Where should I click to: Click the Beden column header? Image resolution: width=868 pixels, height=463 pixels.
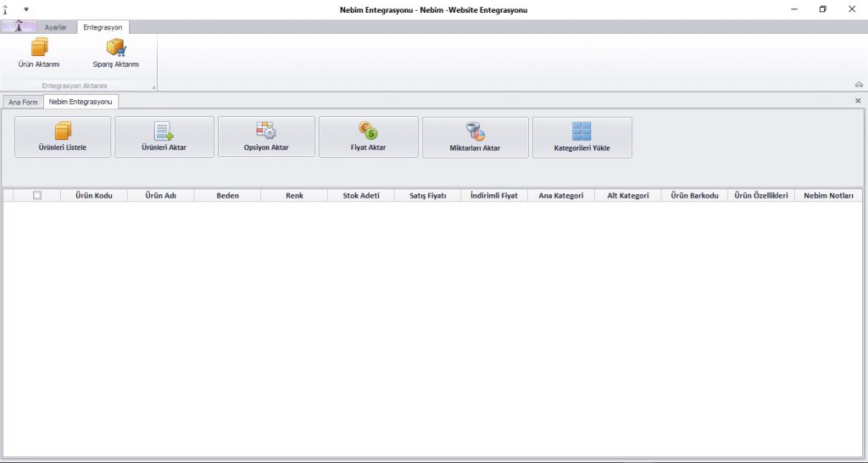[227, 196]
